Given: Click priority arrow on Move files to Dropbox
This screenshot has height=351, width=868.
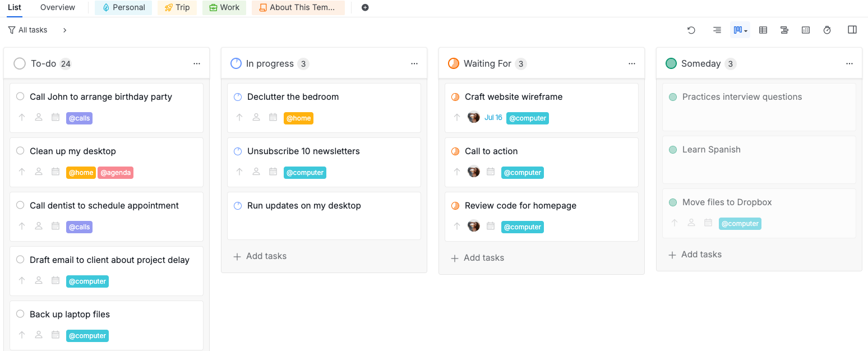Looking at the screenshot, I should 675,223.
